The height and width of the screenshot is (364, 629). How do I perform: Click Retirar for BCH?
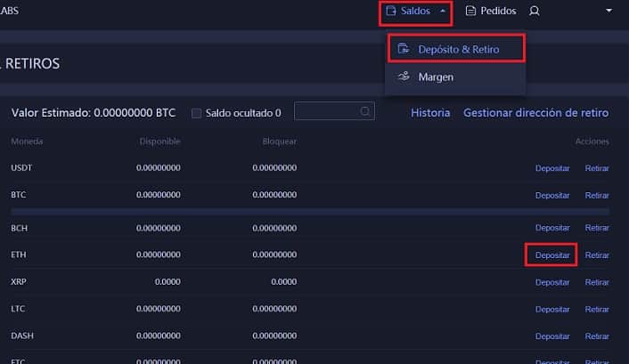597,228
